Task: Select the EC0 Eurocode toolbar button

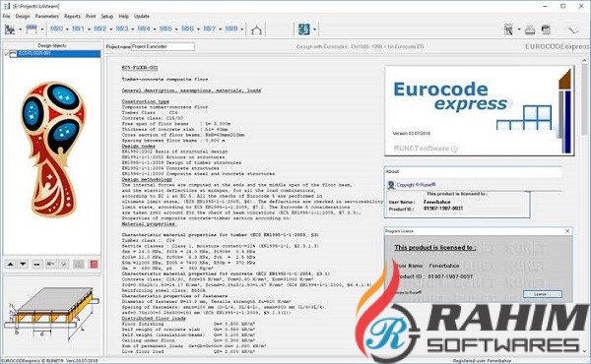Action: (x=56, y=29)
